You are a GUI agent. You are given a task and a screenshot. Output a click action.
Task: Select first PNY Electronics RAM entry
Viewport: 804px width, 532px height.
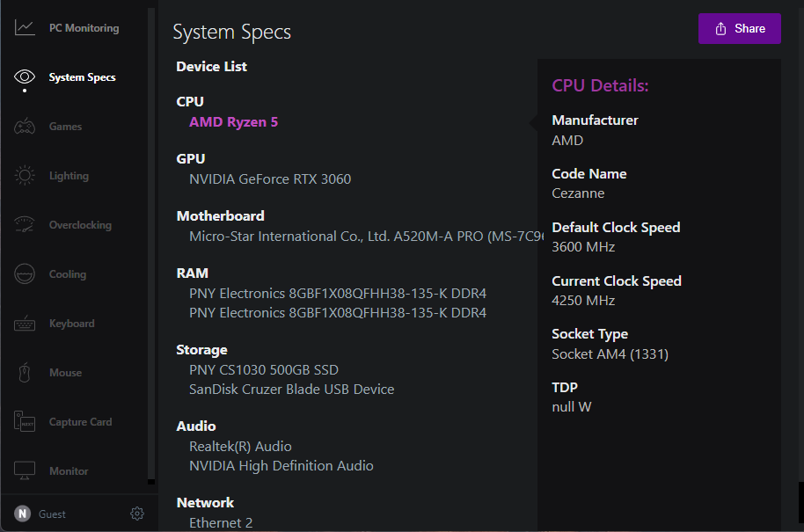(x=338, y=293)
